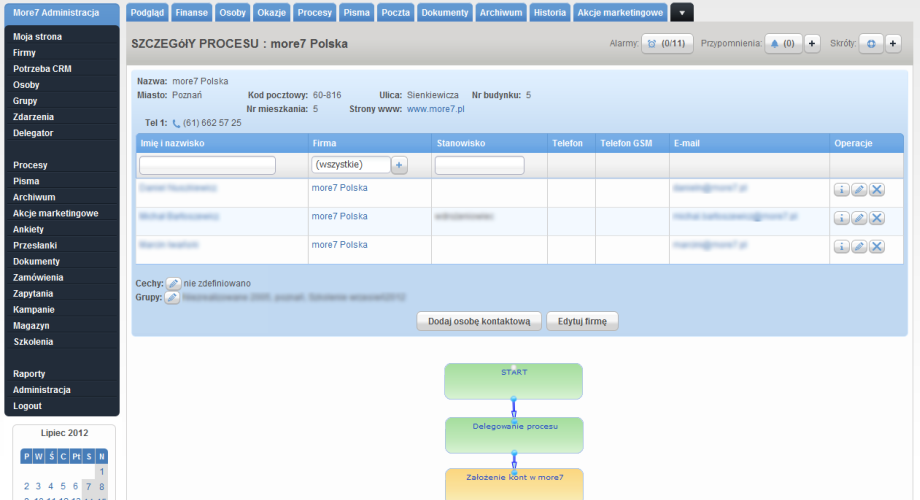Open the Okazje tab

tap(272, 13)
